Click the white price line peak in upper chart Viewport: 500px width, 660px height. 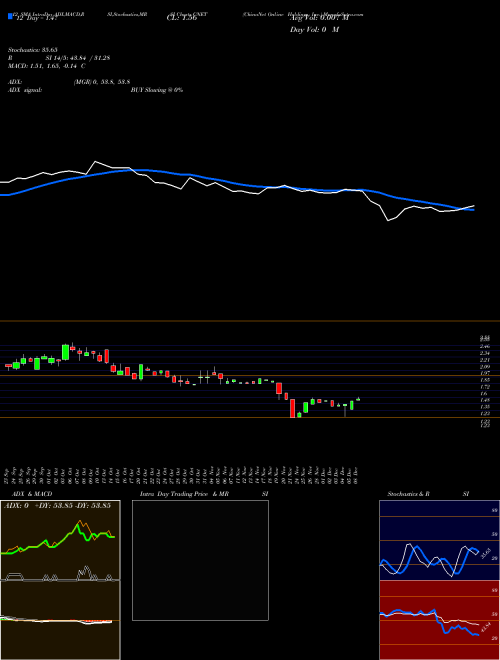(96, 162)
